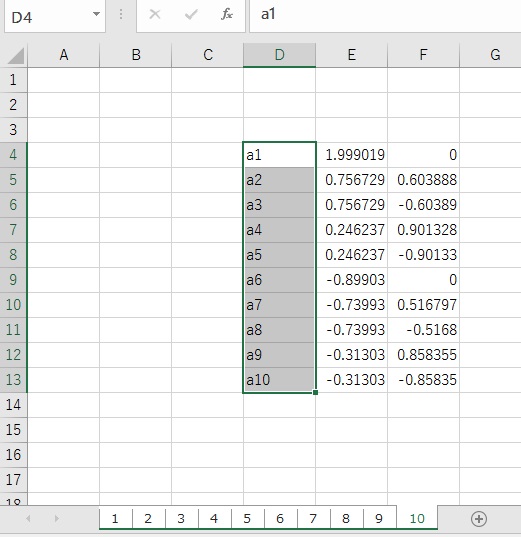
Task: Click cell containing a1
Action: tap(280, 155)
